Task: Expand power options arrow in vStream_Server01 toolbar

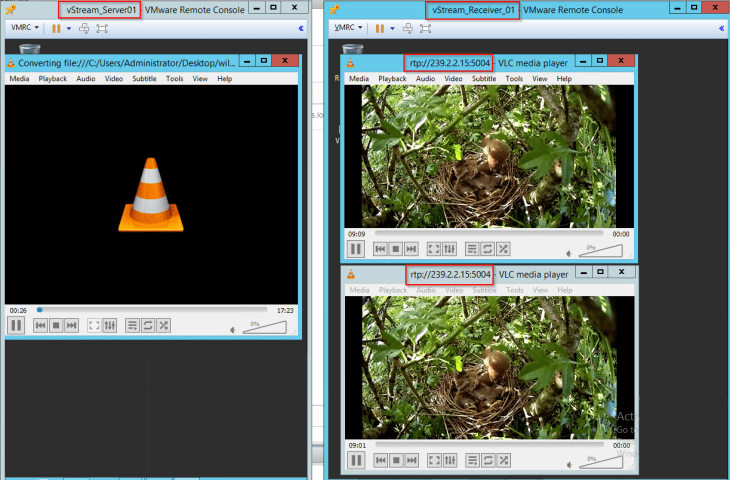Action: point(69,28)
